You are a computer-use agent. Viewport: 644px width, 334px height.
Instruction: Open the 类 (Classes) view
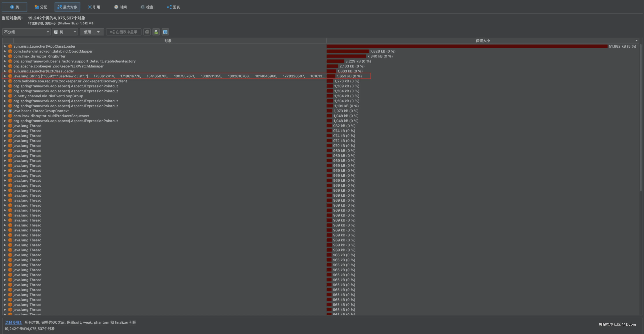pyautogui.click(x=14, y=7)
